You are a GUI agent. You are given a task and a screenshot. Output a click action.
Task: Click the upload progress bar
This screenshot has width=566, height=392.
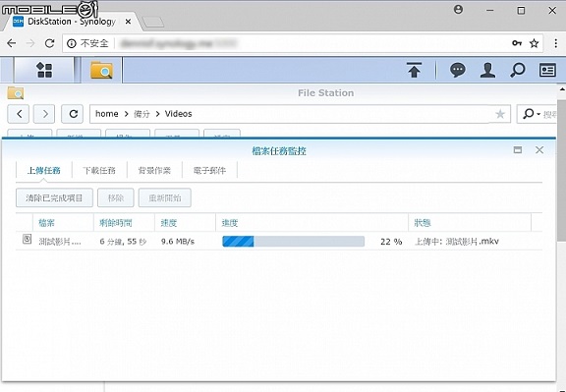293,241
